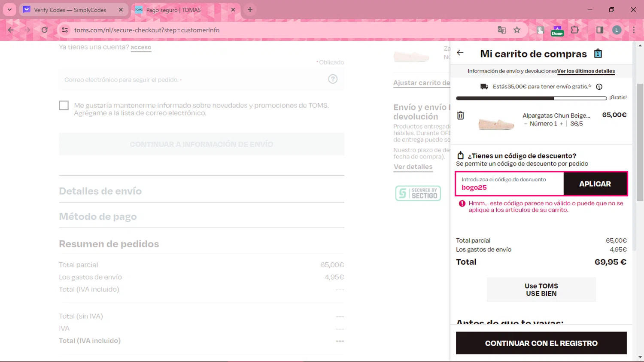Click the acceso login link
644x362 pixels.
141,47
